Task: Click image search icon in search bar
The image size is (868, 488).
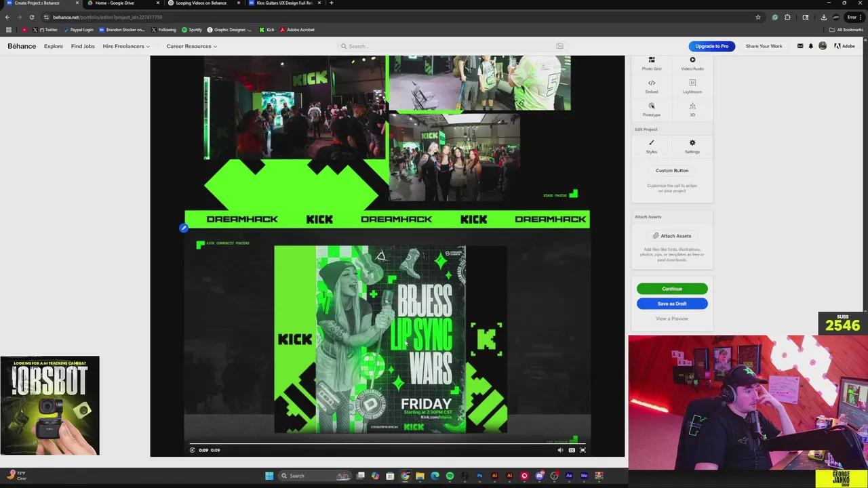Action: [x=559, y=46]
